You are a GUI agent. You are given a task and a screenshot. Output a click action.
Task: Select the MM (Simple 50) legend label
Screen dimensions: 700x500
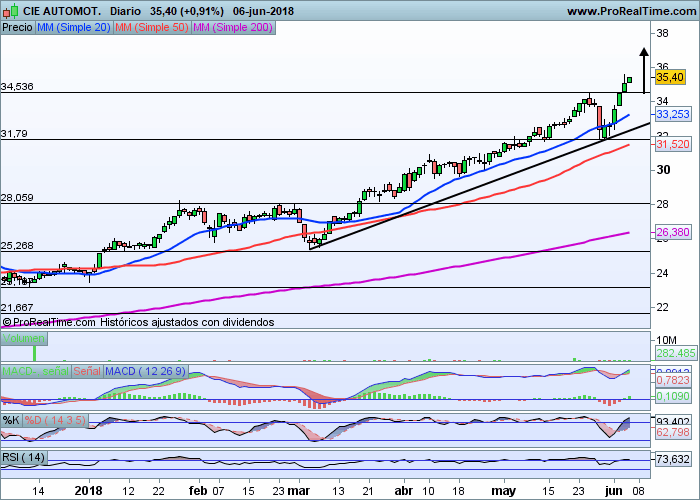[x=152, y=27]
